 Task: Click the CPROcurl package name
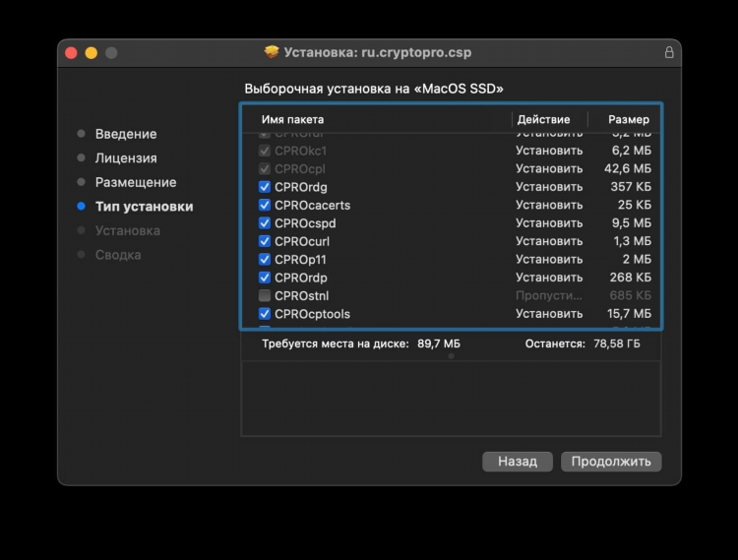302,241
